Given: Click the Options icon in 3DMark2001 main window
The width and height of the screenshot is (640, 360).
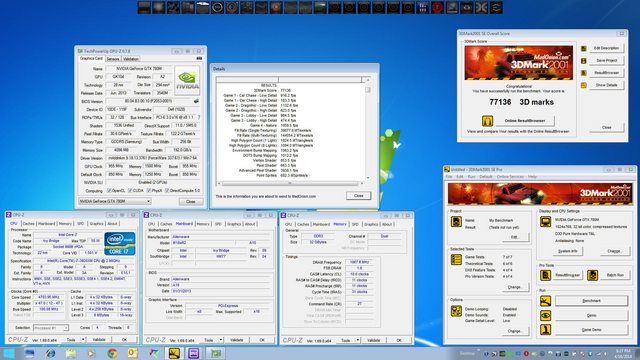Looking at the screenshot, I should 456,311.
